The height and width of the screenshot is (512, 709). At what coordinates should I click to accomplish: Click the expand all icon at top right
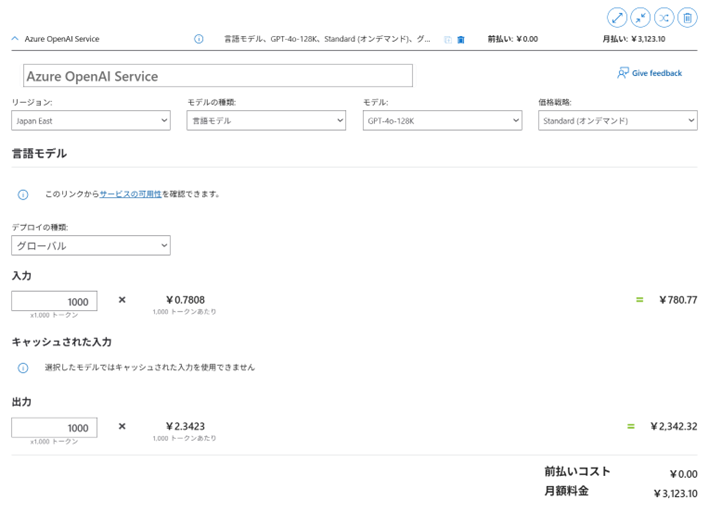[617, 17]
